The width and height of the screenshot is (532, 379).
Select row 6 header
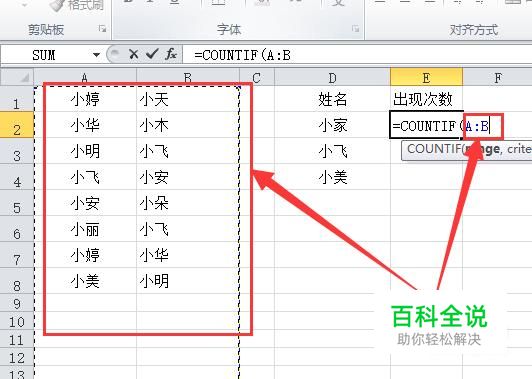pos(17,229)
